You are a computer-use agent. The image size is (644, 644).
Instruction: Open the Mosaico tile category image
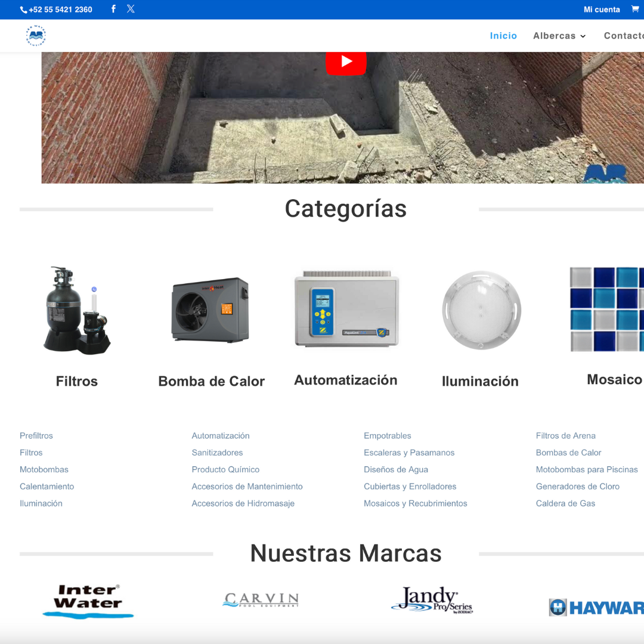(607, 309)
